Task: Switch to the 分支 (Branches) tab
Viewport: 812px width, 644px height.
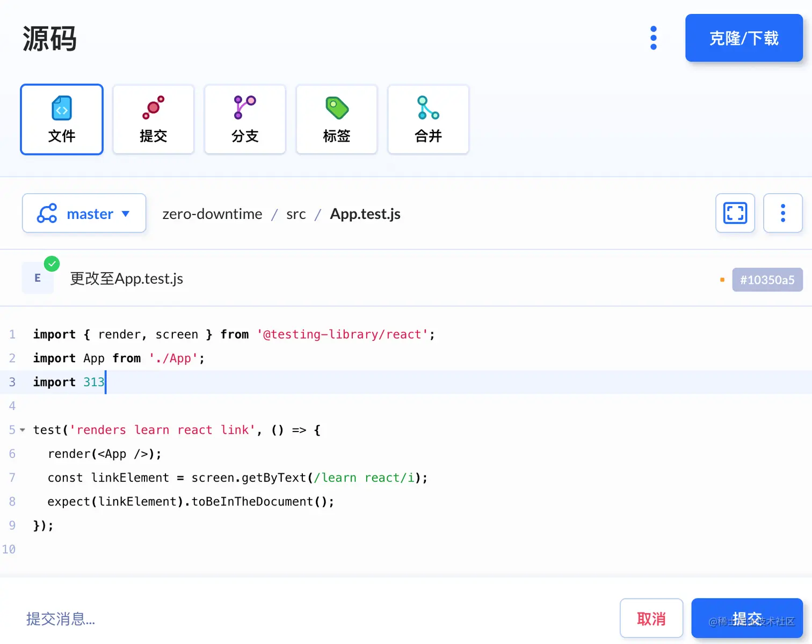Action: pos(245,119)
